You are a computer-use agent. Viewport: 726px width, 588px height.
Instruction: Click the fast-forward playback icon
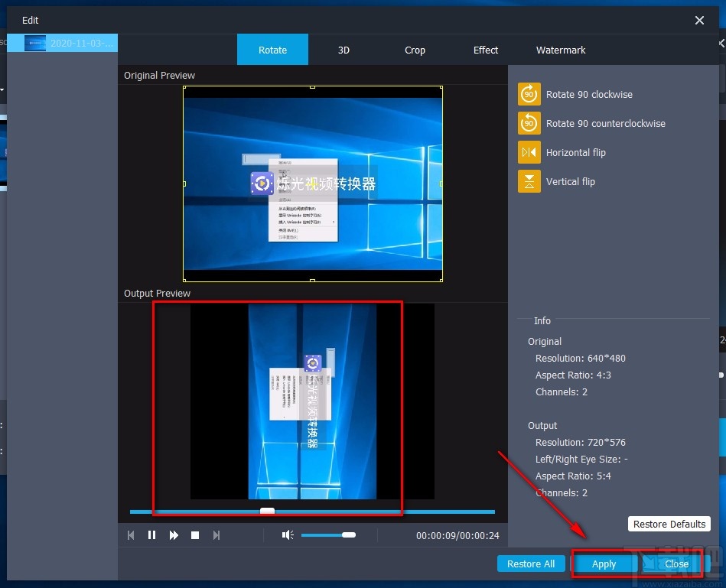(x=174, y=535)
